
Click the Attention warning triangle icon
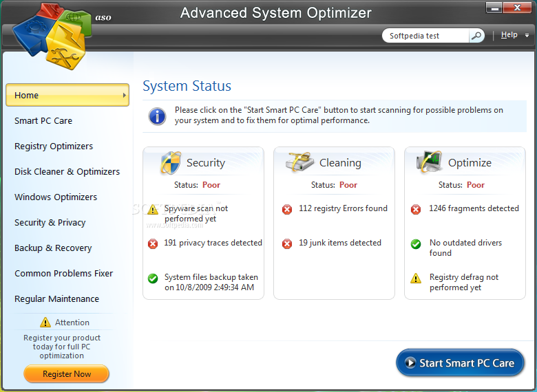click(45, 323)
